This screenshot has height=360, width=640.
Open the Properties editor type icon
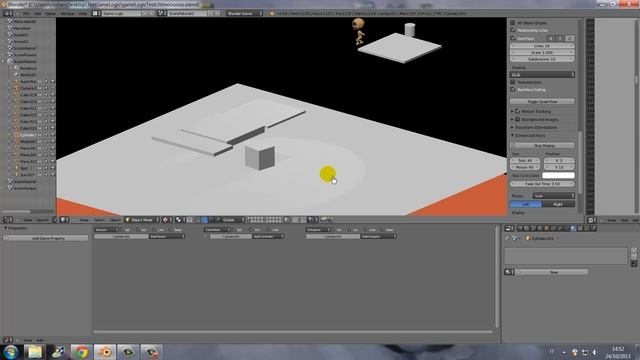[509, 229]
